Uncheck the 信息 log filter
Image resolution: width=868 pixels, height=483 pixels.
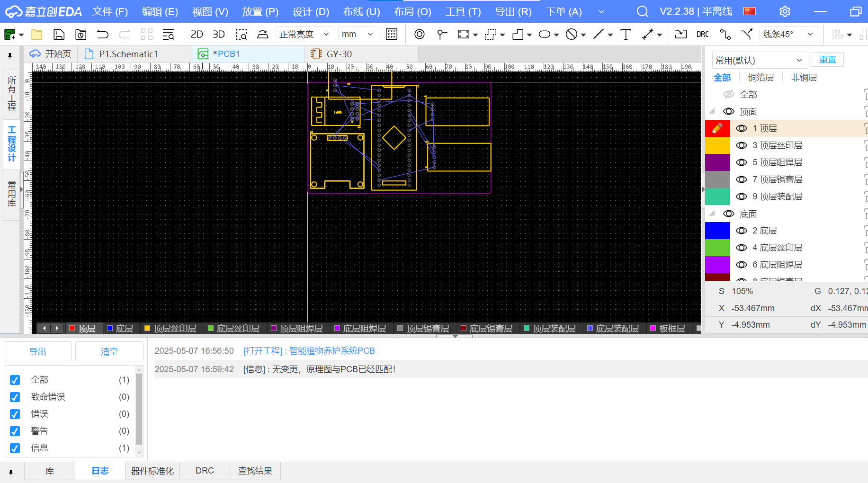15,448
